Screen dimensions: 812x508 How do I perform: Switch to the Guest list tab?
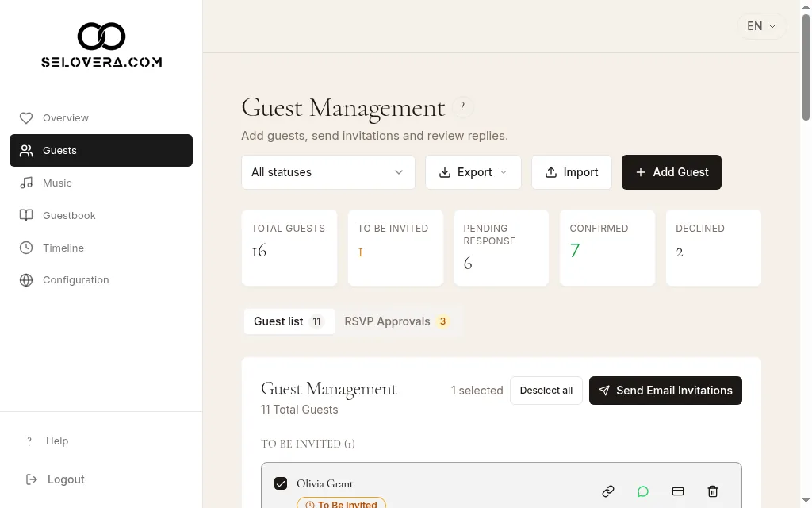[289, 321]
